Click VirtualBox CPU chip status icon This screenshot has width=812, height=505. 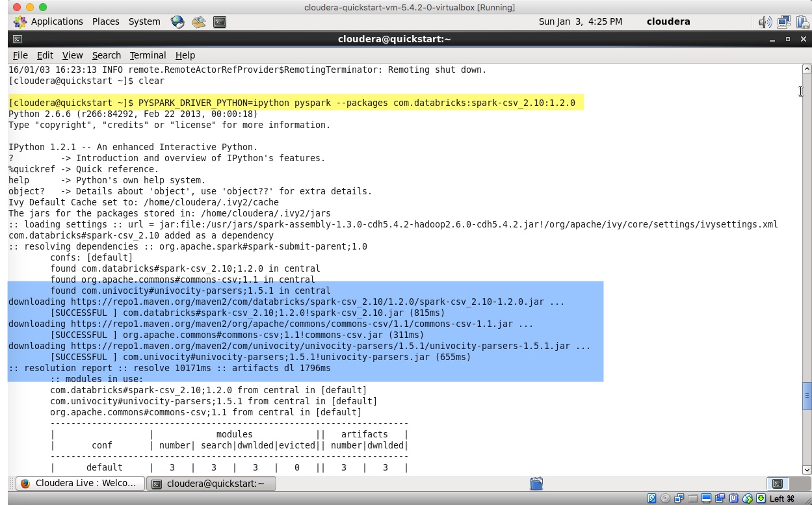coord(733,499)
